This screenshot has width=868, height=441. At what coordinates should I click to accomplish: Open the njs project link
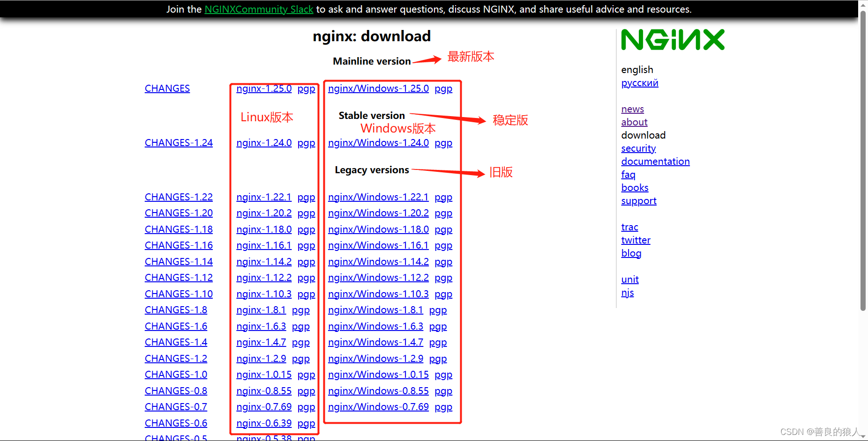628,293
